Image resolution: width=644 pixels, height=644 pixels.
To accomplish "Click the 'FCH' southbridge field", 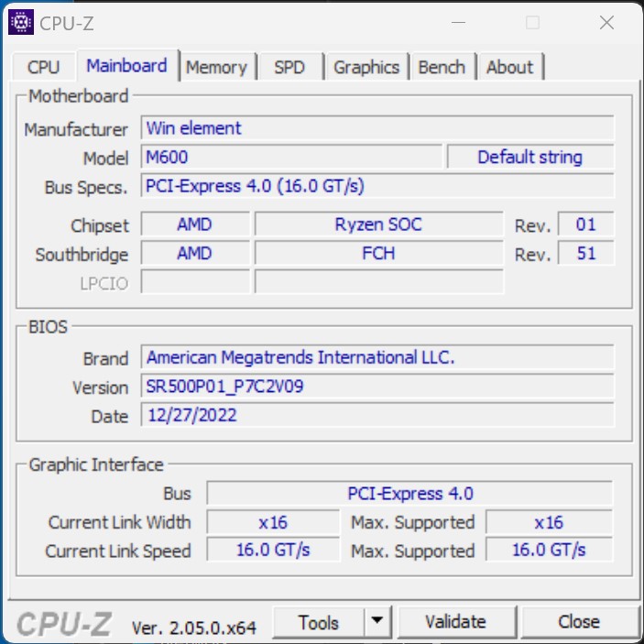I will [x=378, y=253].
